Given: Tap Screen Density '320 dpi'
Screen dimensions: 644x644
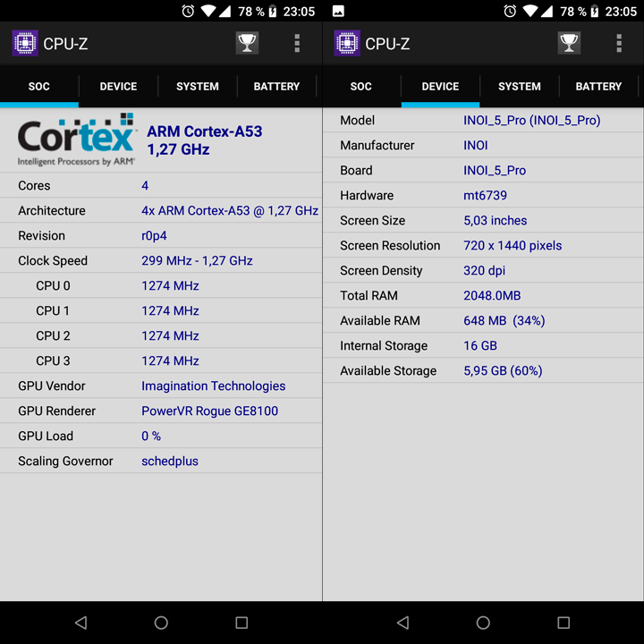Looking at the screenshot, I should (x=484, y=271).
